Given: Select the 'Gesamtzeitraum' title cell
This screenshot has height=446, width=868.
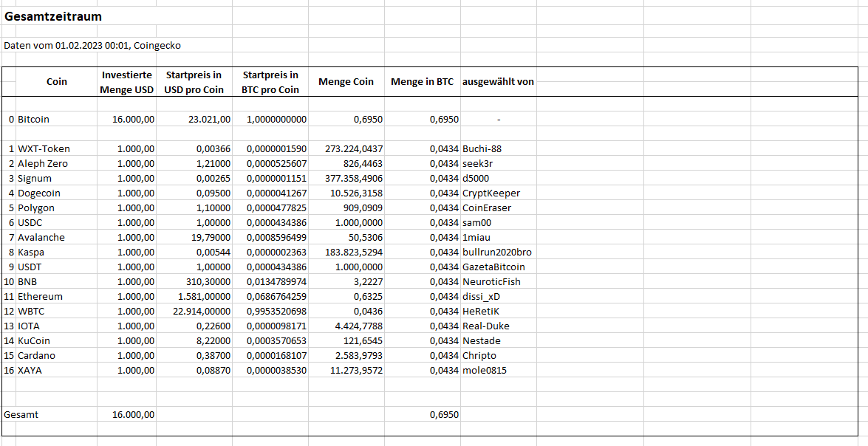Looking at the screenshot, I should pyautogui.click(x=52, y=16).
